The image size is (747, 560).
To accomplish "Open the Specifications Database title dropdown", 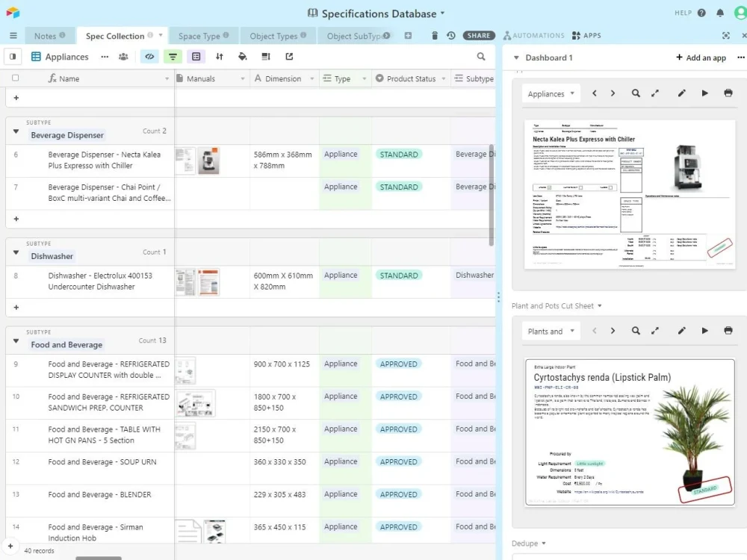I will click(x=442, y=13).
